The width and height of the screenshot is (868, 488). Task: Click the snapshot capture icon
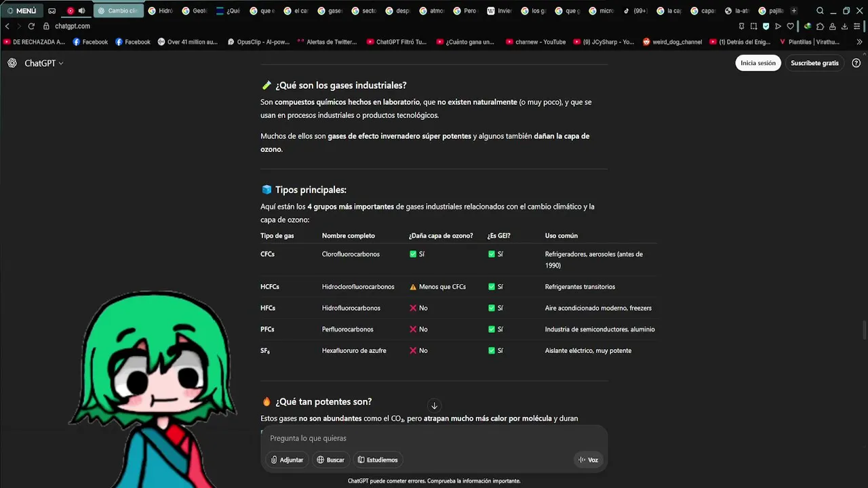[753, 26]
